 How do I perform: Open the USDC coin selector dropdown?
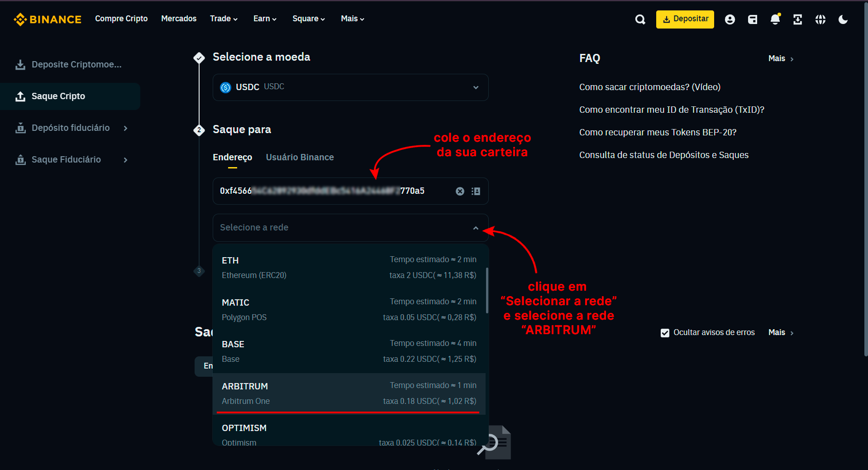tap(351, 87)
